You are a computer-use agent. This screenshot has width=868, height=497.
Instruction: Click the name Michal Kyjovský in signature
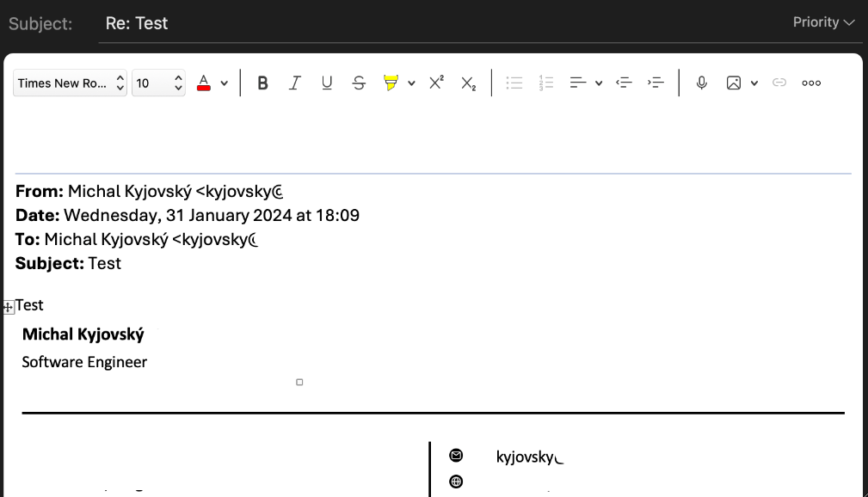[x=83, y=334]
